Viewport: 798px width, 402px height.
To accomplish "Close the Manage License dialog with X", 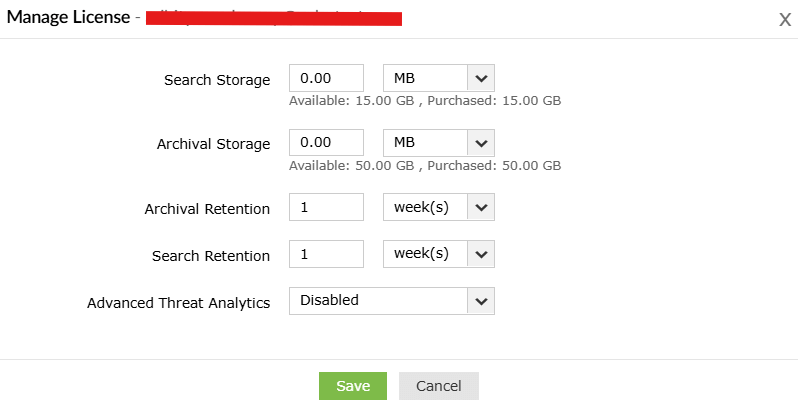I will [785, 20].
